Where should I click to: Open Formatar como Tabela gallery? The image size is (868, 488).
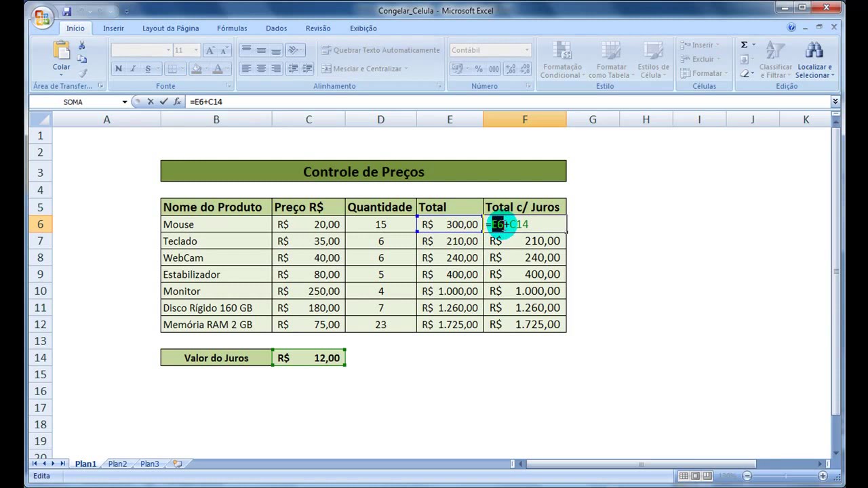pos(611,60)
